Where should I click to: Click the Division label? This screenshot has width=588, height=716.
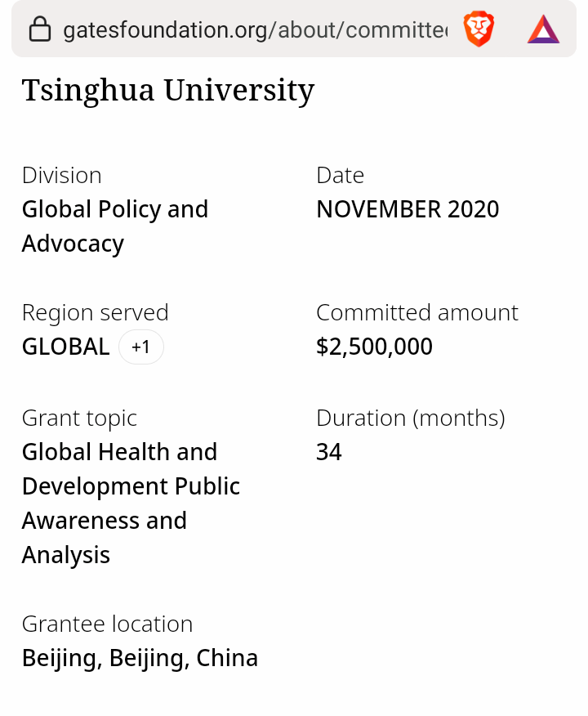point(62,176)
